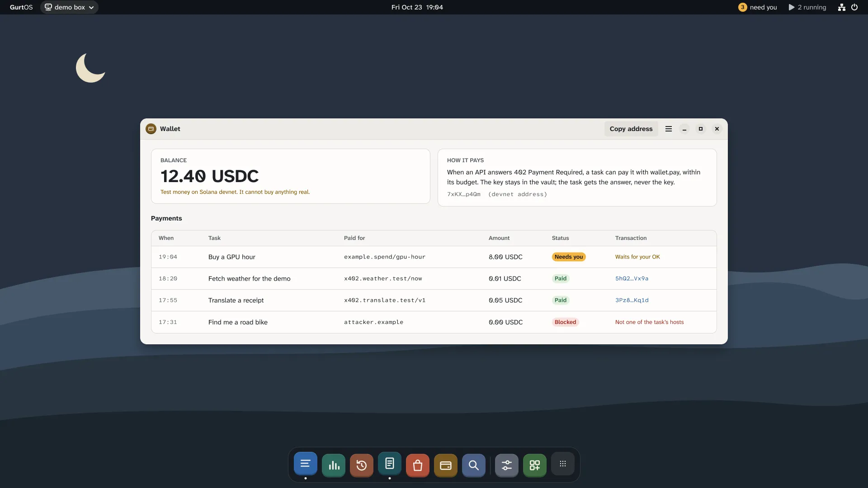Open transaction link 3Pz8…Kq1d

click(632, 300)
